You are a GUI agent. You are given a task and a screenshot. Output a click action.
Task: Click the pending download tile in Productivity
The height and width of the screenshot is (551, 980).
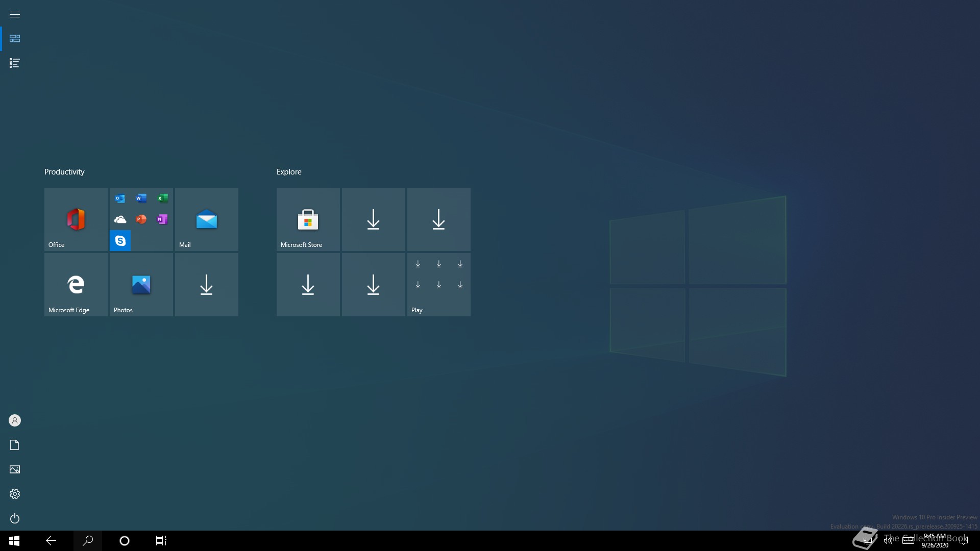207,285
